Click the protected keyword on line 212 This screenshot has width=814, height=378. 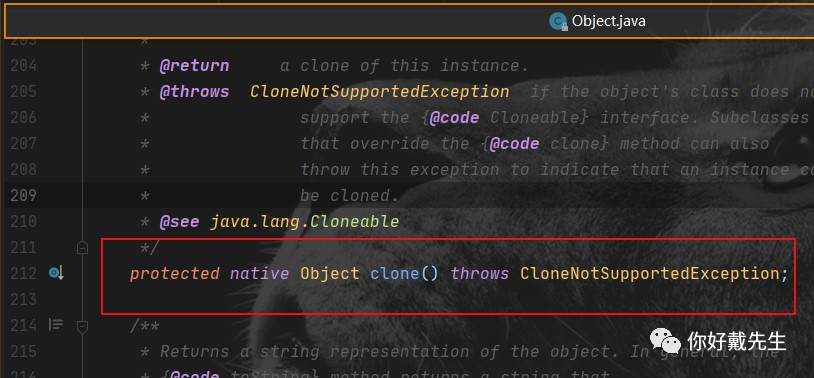[174, 274]
